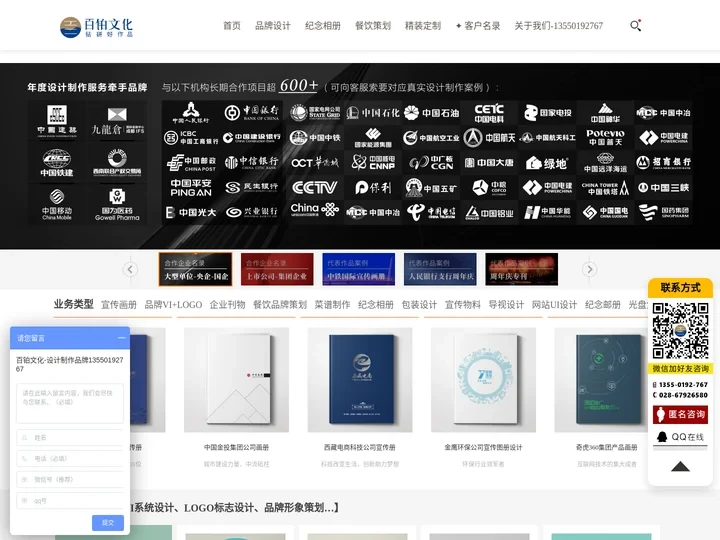Select the 餐饮品牌策划 category tab
Image resolution: width=720 pixels, height=540 pixels.
[x=280, y=304]
